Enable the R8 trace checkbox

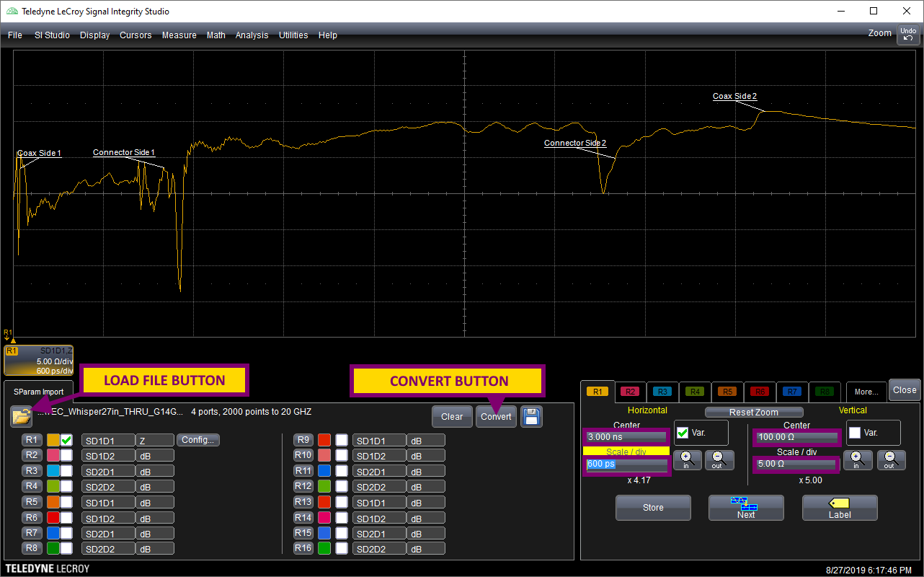[x=66, y=549]
